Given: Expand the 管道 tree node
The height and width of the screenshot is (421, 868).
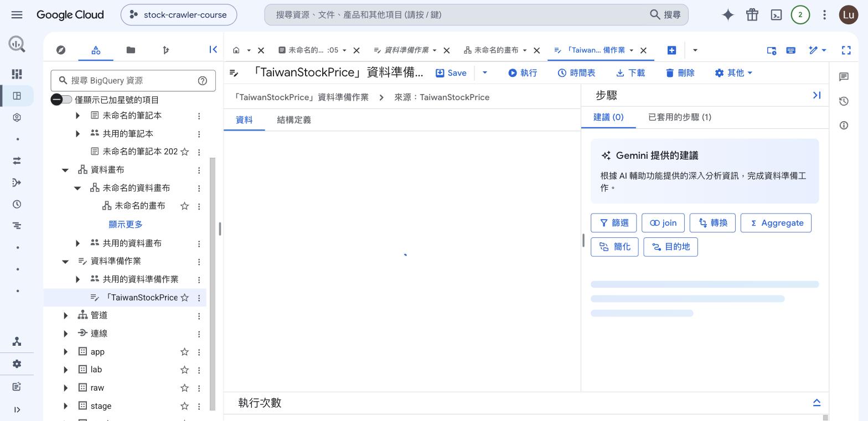Looking at the screenshot, I should (x=65, y=315).
